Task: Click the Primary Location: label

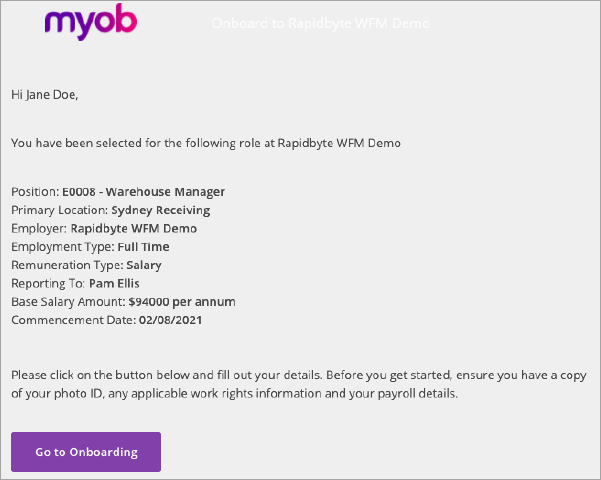Action: point(59,210)
